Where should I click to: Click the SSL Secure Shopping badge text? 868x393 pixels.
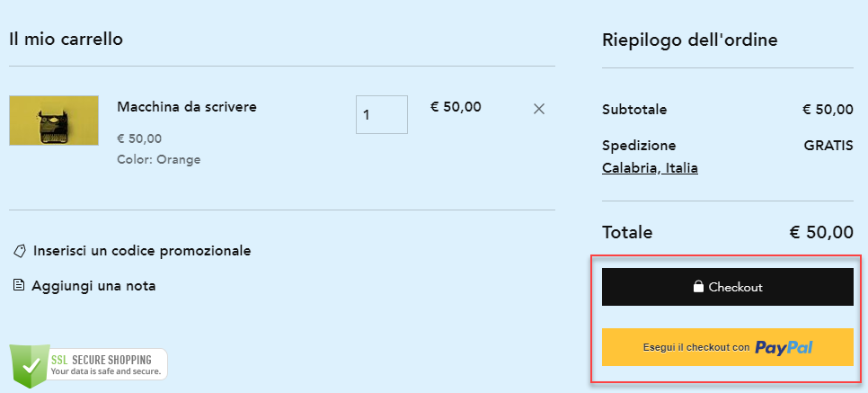coord(106,364)
